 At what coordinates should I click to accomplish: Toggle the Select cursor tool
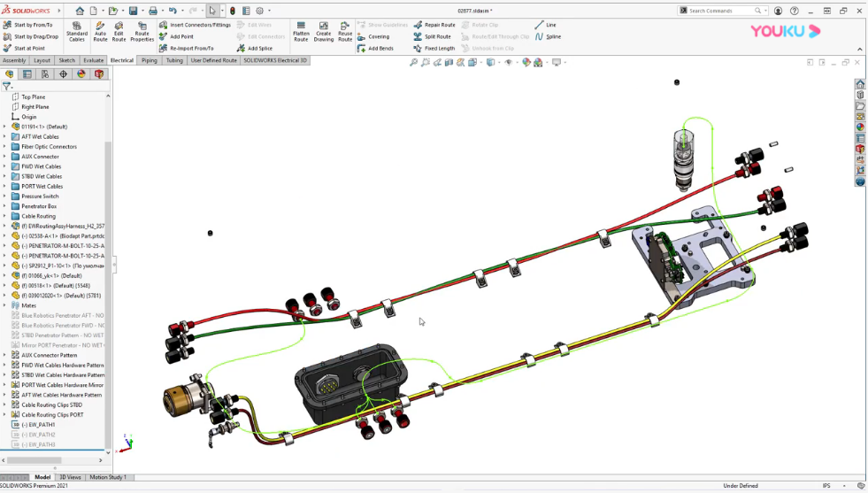tap(212, 11)
